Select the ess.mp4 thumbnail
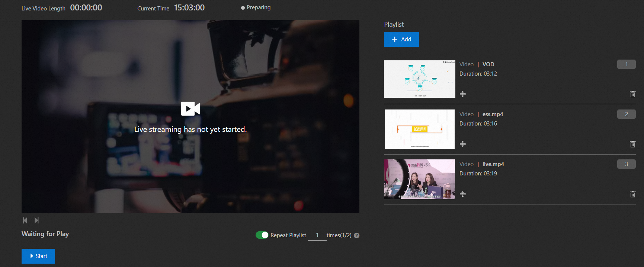The height and width of the screenshot is (267, 644). [x=420, y=129]
